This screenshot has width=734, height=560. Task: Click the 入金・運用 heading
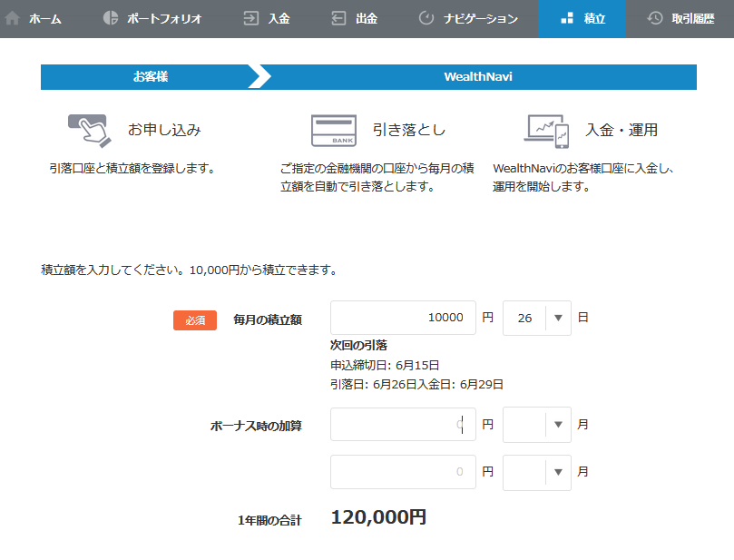[621, 130]
